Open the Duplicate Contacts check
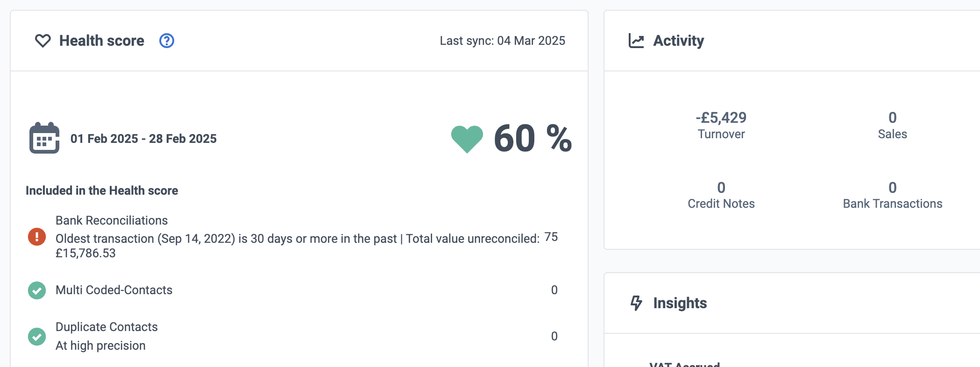980x367 pixels. click(x=107, y=327)
